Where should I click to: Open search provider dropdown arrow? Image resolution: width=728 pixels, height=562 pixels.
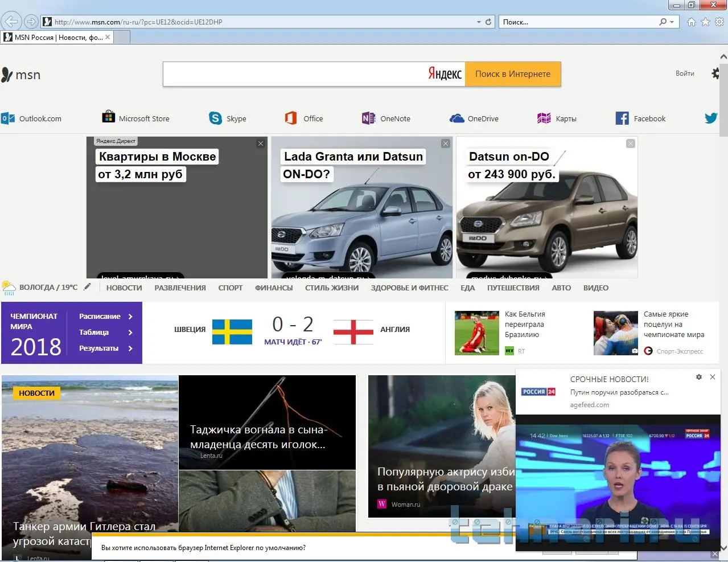[x=672, y=22]
